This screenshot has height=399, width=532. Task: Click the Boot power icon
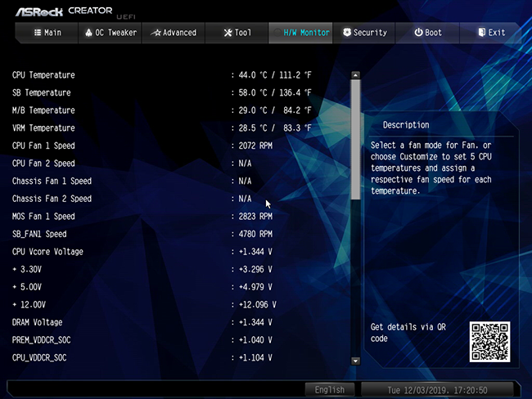[419, 33]
